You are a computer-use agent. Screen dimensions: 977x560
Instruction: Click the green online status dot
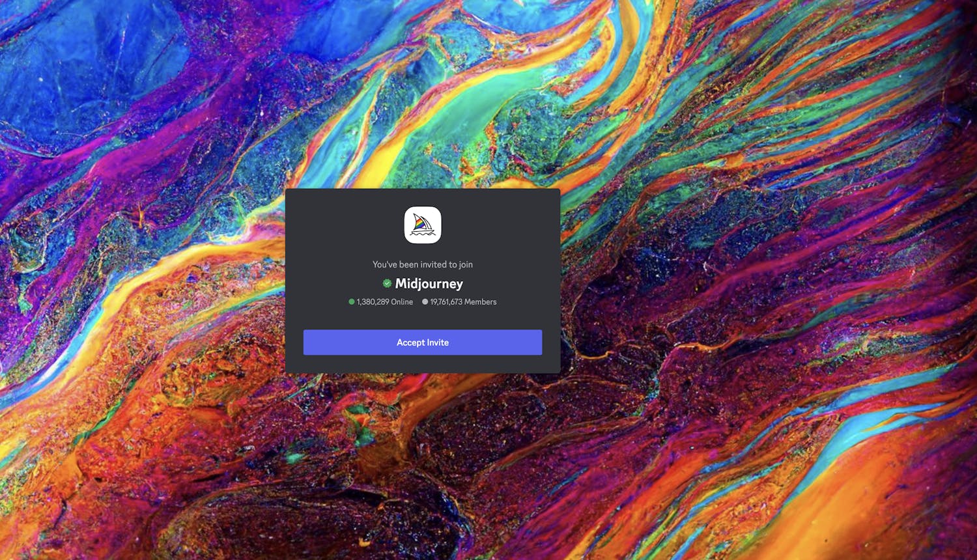[352, 301]
